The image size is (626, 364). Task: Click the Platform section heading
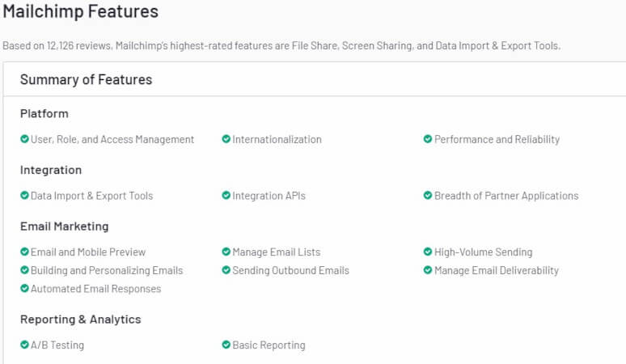44,113
